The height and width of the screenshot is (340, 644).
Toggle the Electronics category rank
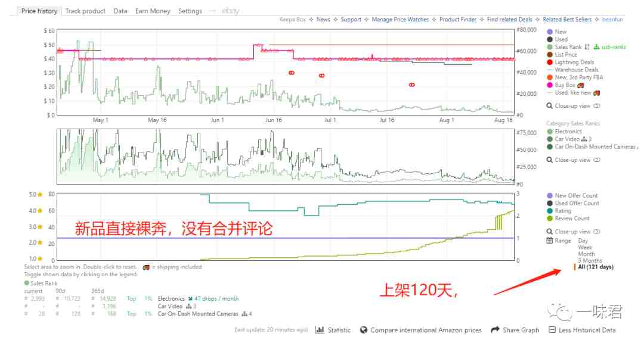coord(564,132)
